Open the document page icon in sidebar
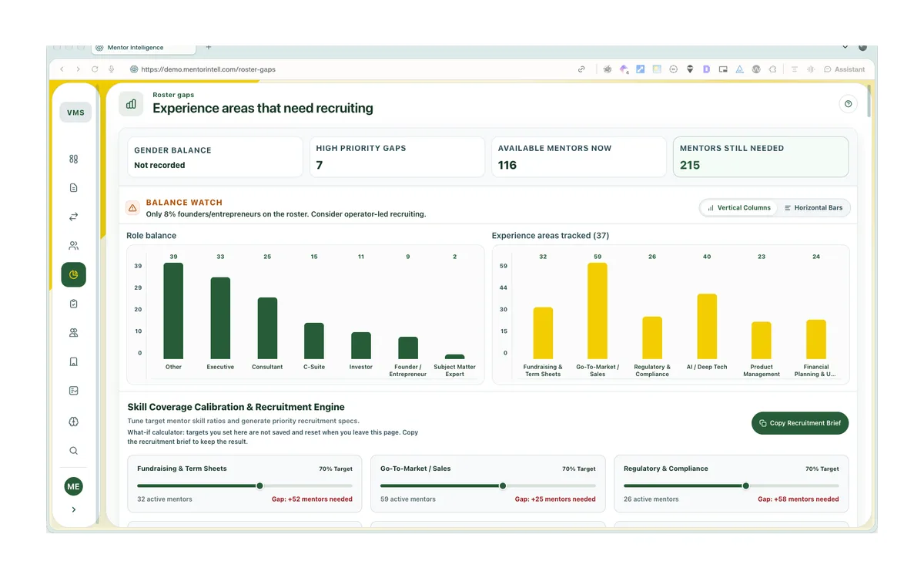The width and height of the screenshot is (924, 578). [x=73, y=188]
